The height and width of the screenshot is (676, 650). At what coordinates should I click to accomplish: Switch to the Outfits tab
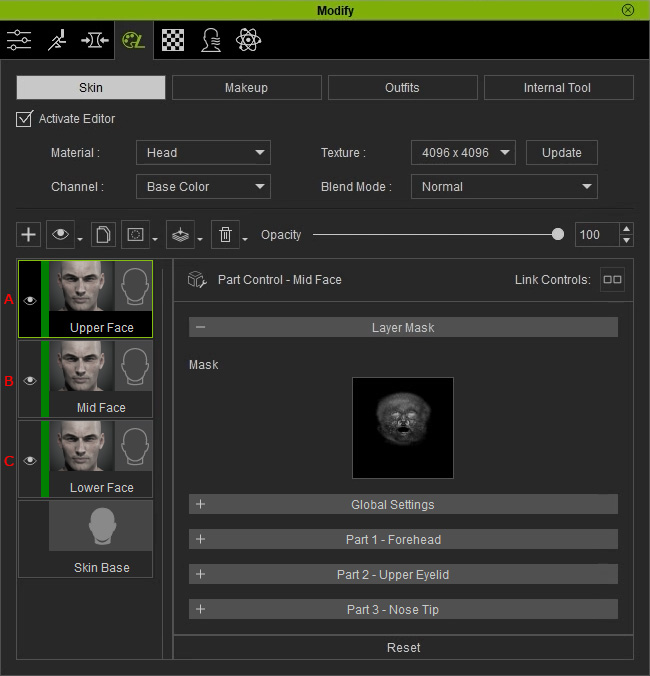point(402,88)
